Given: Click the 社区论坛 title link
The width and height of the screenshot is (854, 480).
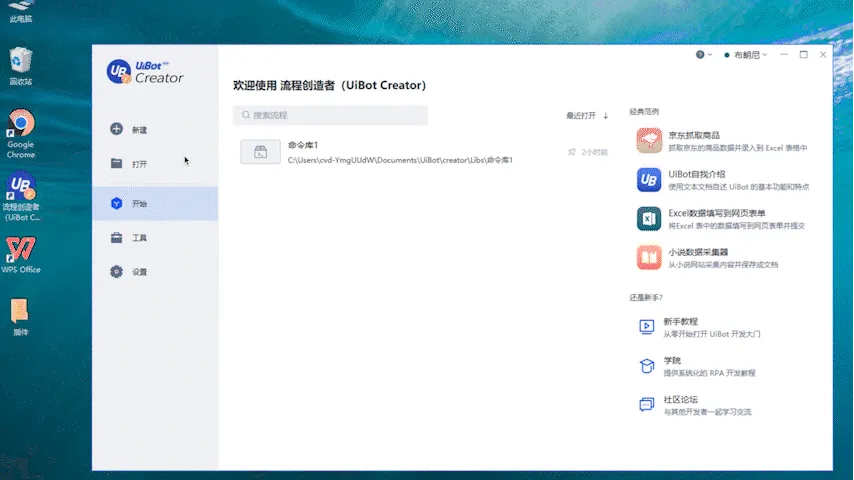Looking at the screenshot, I should tap(680, 399).
